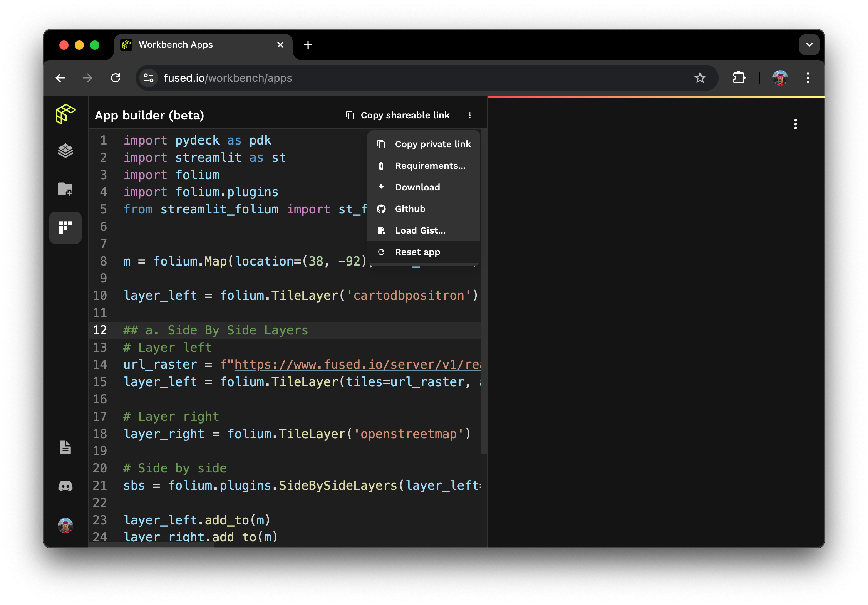This screenshot has width=868, height=605.
Task: Open the add-folder icon in sidebar
Action: tap(65, 189)
